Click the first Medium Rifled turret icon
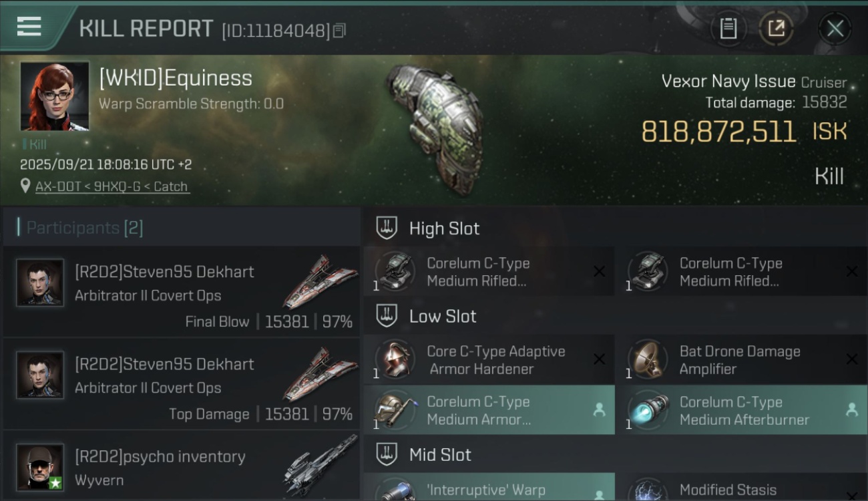Image resolution: width=868 pixels, height=501 pixels. coord(395,271)
